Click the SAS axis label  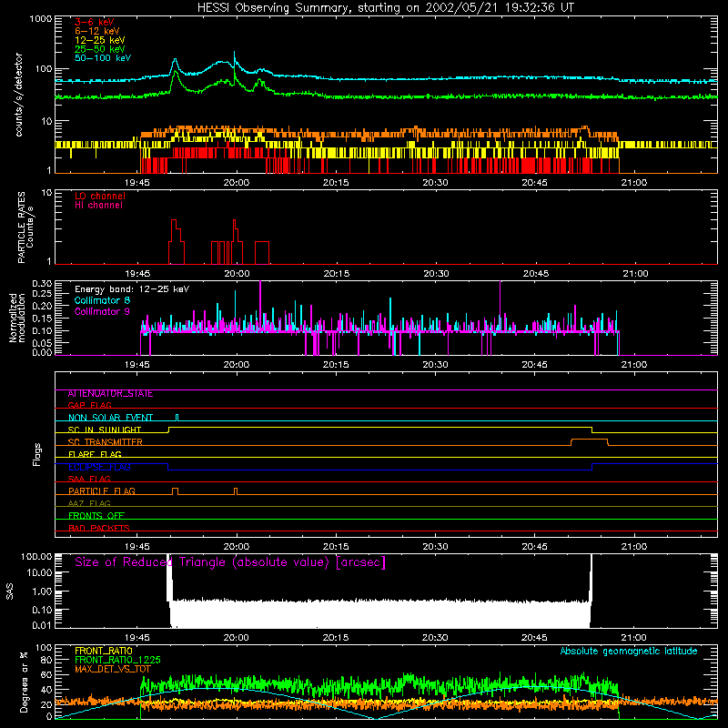[10, 591]
